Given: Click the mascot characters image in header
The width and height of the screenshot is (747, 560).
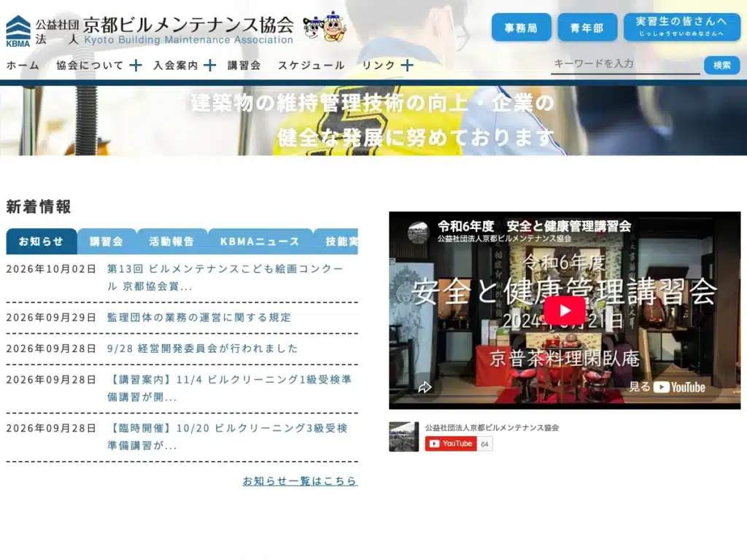Looking at the screenshot, I should point(325,26).
